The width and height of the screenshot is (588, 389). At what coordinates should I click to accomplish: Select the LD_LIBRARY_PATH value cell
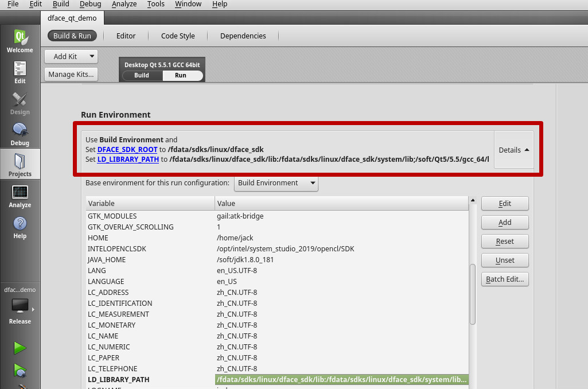(342, 380)
